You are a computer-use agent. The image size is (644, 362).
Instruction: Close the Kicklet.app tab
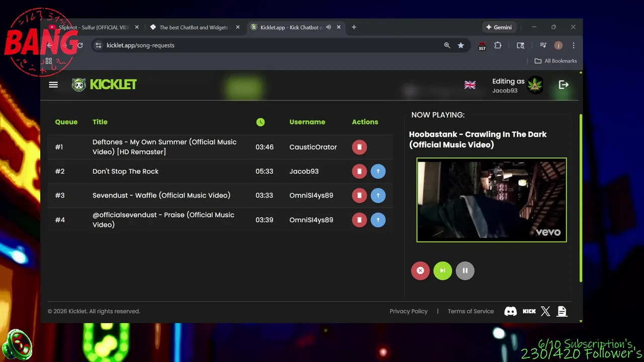click(339, 27)
